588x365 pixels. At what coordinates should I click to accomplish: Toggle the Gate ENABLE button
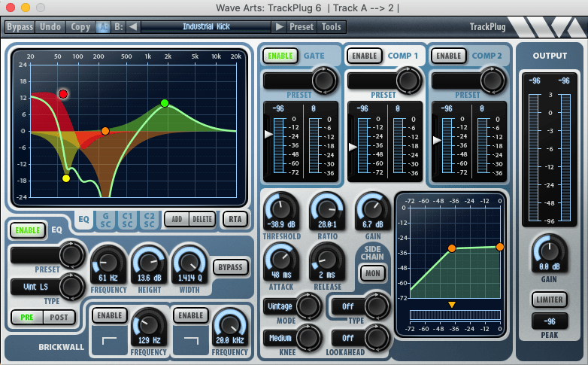[280, 56]
